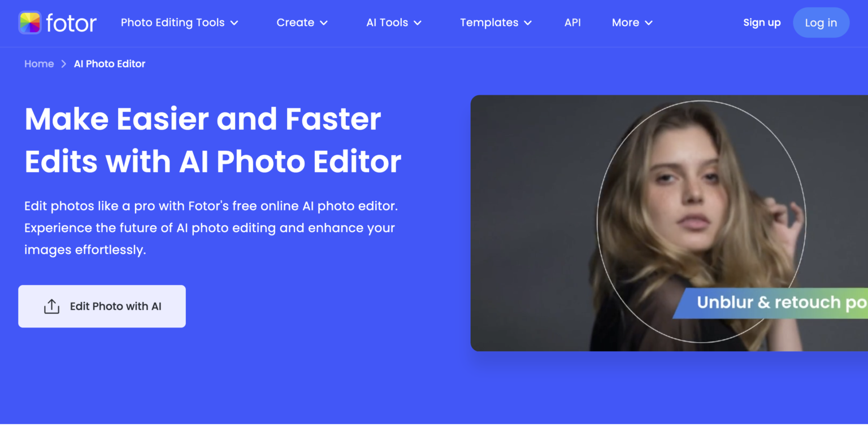Open the Templates menu
Image resolution: width=868 pixels, height=446 pixels.
click(x=489, y=23)
